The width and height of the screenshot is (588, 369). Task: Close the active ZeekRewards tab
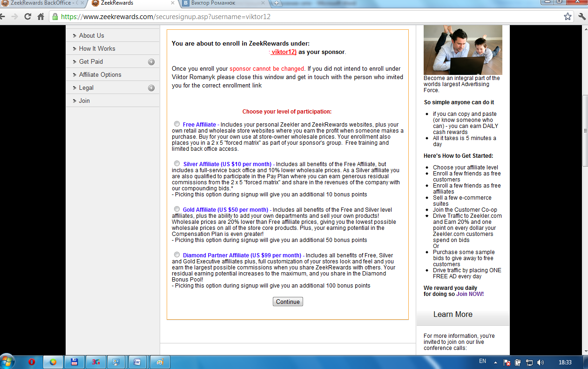click(173, 3)
